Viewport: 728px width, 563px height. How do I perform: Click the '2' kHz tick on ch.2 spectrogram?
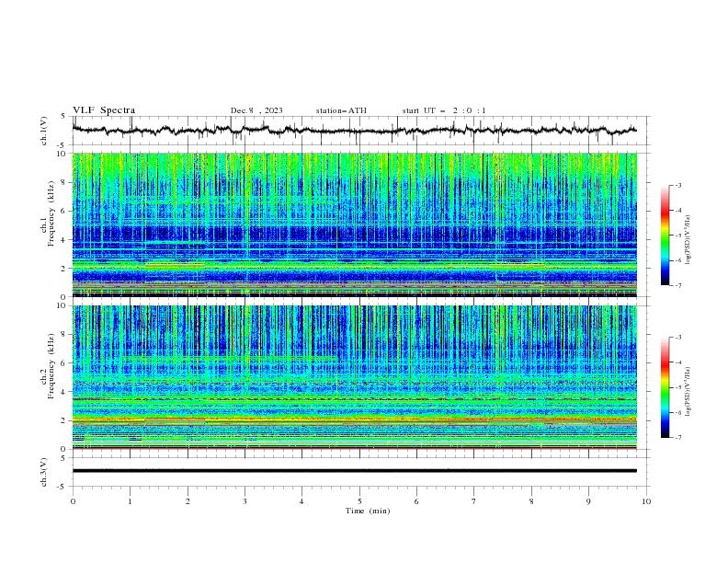click(x=64, y=420)
